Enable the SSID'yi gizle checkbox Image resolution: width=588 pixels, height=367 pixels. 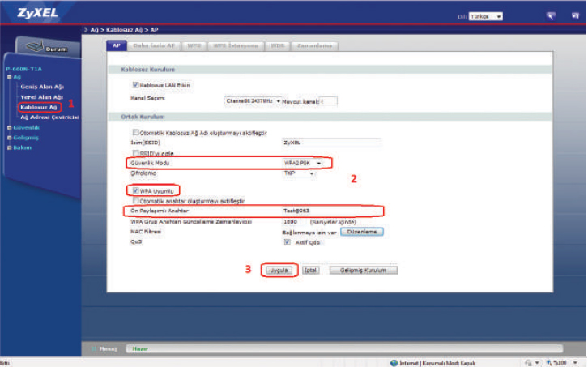click(x=135, y=152)
